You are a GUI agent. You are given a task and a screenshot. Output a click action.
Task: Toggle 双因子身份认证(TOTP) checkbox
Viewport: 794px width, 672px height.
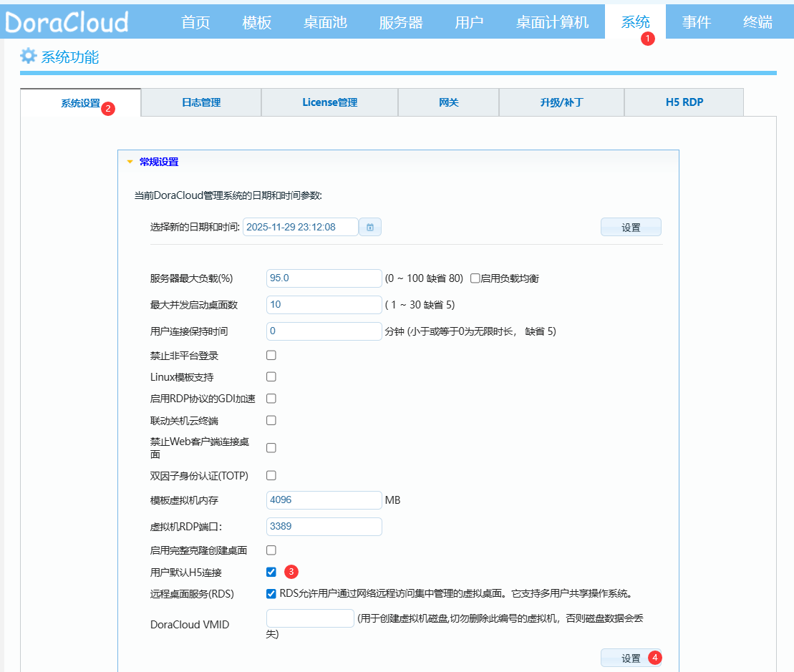(x=271, y=476)
